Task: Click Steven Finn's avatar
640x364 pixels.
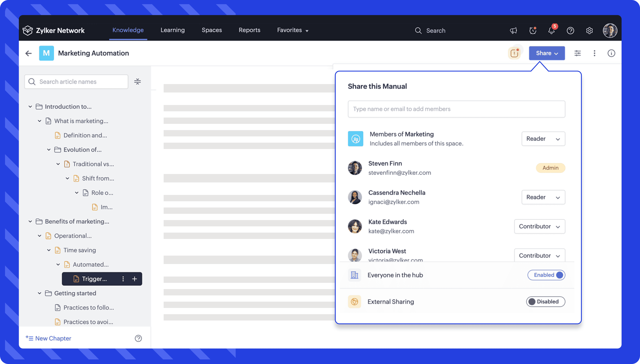Action: 355,168
